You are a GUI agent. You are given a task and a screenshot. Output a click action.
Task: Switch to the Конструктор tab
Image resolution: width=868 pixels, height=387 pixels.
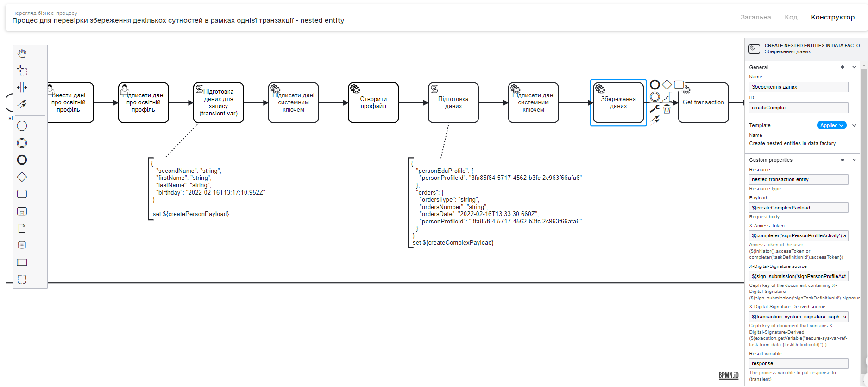coord(833,17)
